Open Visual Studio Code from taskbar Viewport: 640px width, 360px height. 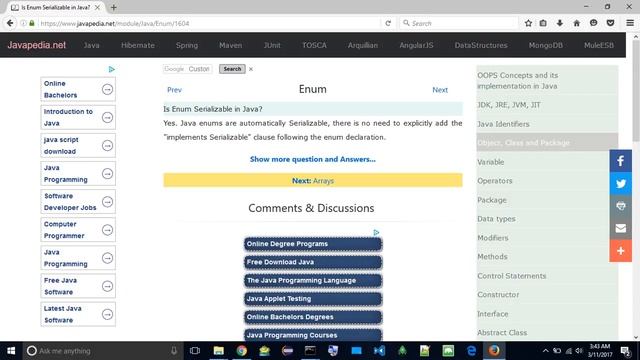pyautogui.click(x=379, y=351)
